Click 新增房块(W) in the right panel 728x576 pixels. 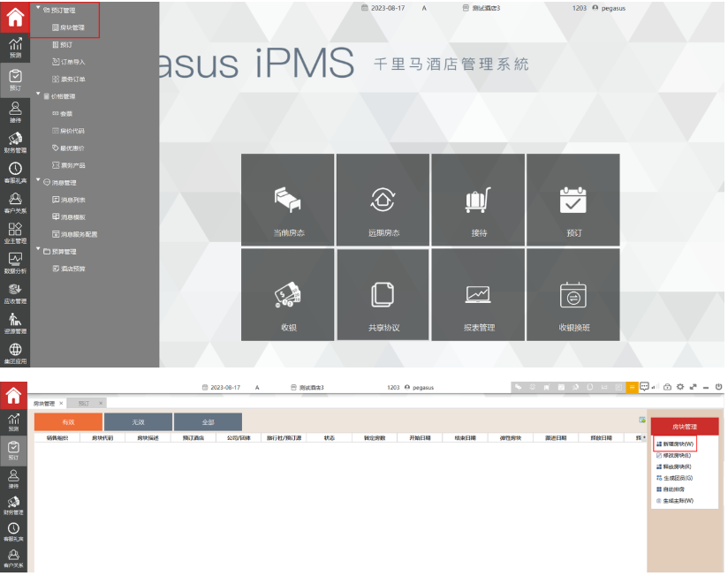coord(675,444)
